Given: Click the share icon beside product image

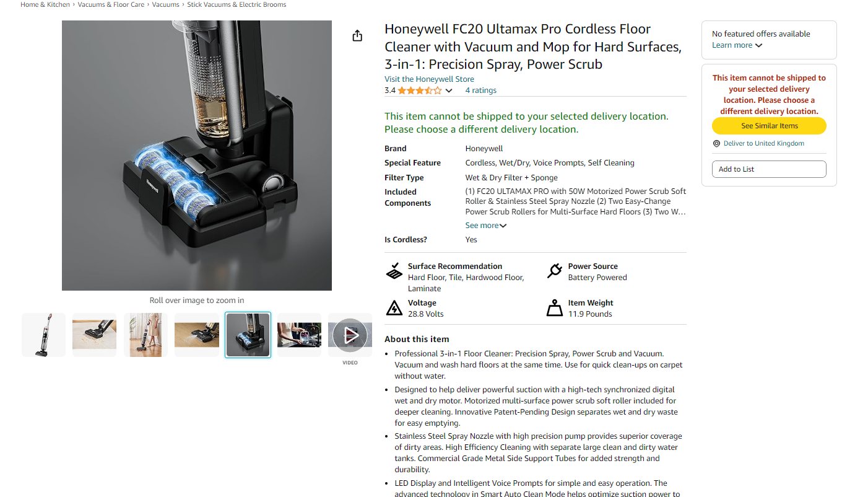Looking at the screenshot, I should click(357, 35).
